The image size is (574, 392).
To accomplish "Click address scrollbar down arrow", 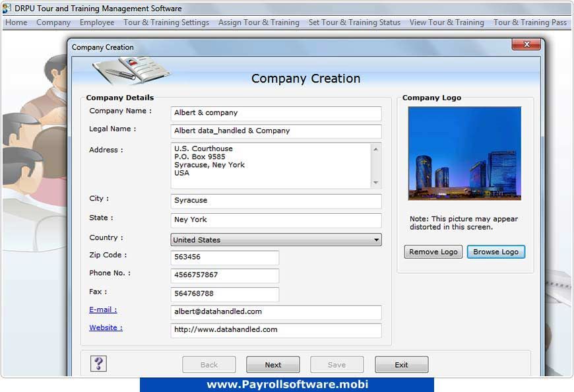I will (x=375, y=182).
